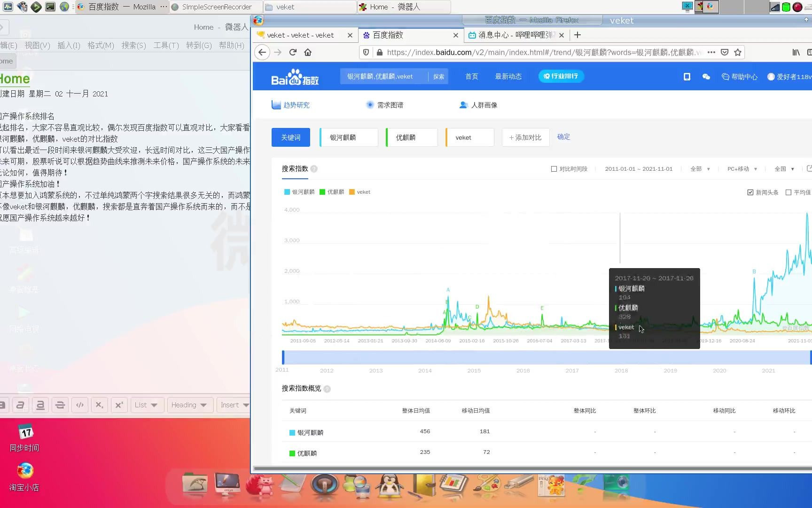Open the penguin icon in the dock
Viewport: 812px width, 508px height.
[x=390, y=486]
